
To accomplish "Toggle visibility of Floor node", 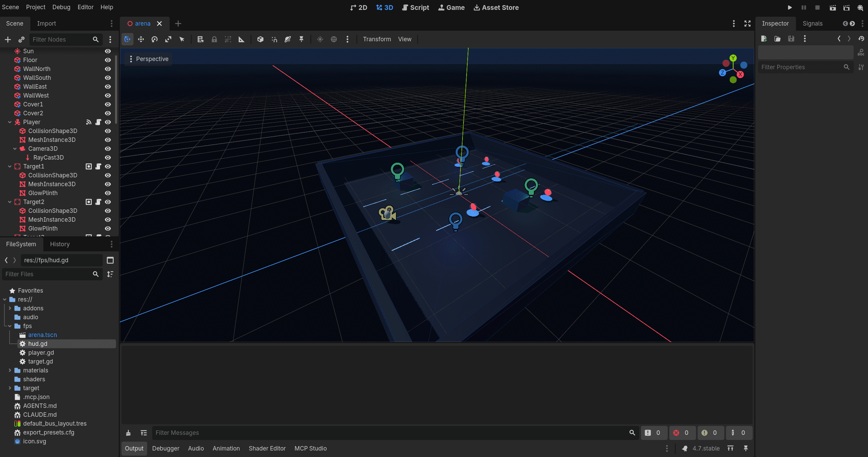I will (108, 60).
